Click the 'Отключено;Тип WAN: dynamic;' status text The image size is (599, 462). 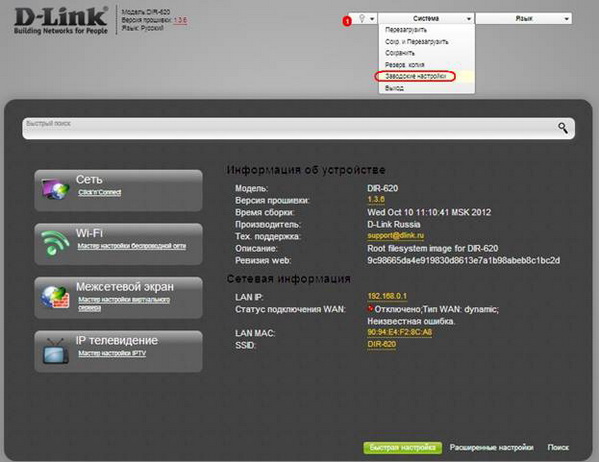437,309
